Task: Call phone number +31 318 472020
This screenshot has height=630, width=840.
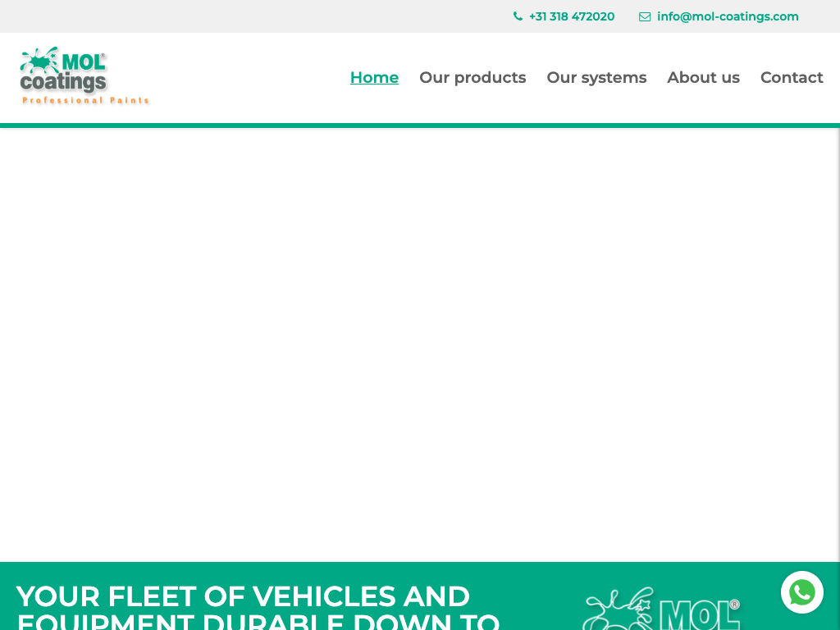Action: tap(571, 16)
